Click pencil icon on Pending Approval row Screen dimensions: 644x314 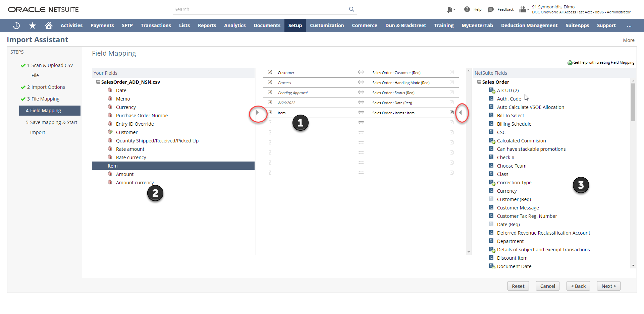(x=270, y=92)
